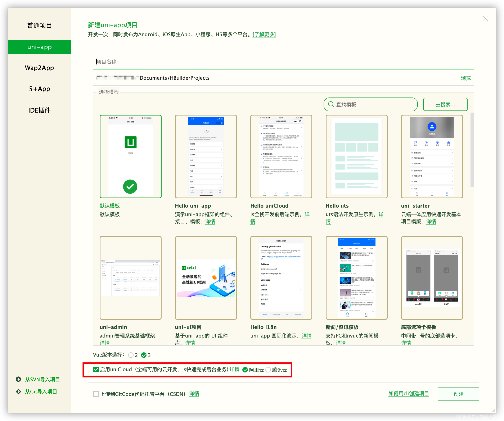
Task: Choose Tencent Cloud (腾讯云) radio option
Action: (268, 370)
